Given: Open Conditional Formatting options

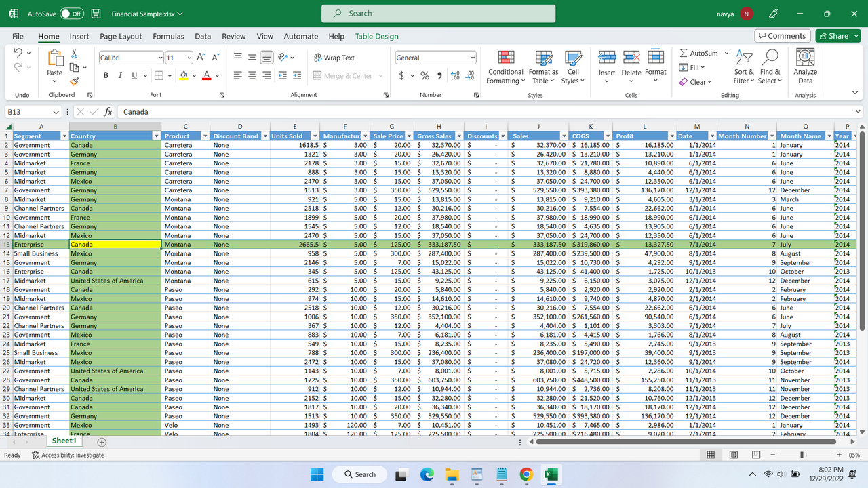Looking at the screenshot, I should click(505, 66).
